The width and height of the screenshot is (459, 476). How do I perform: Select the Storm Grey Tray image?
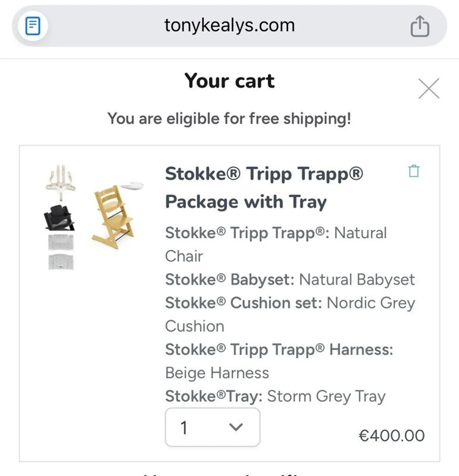(132, 186)
